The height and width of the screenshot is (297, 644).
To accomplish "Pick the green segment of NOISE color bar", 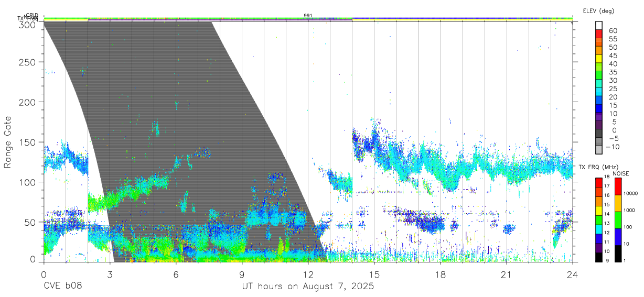I will 617,220.
